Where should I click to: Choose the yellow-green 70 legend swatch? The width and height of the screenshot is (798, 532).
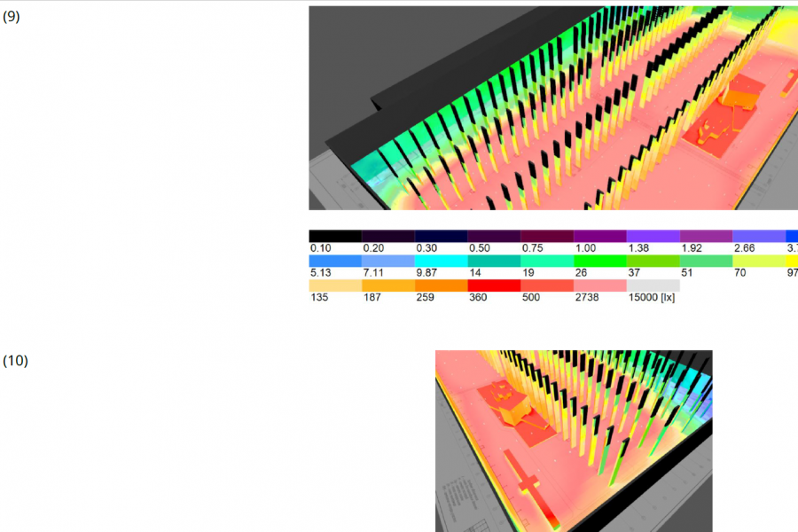[759, 261]
